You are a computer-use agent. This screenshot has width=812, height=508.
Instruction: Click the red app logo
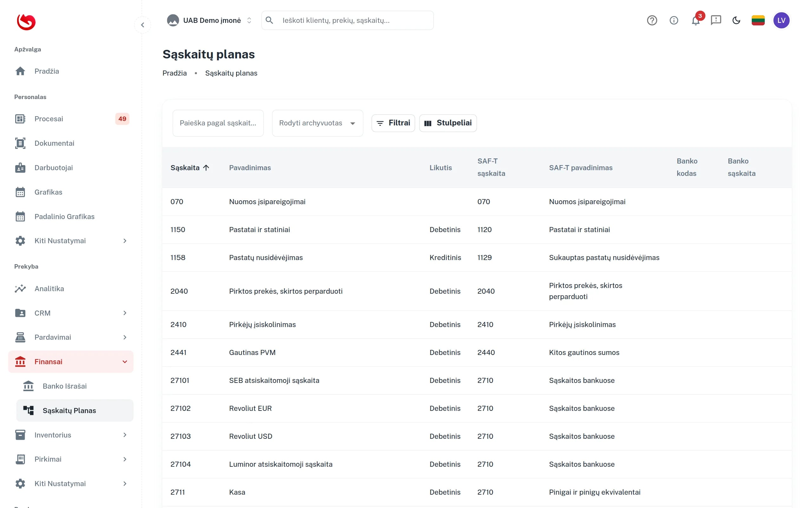pyautogui.click(x=26, y=22)
